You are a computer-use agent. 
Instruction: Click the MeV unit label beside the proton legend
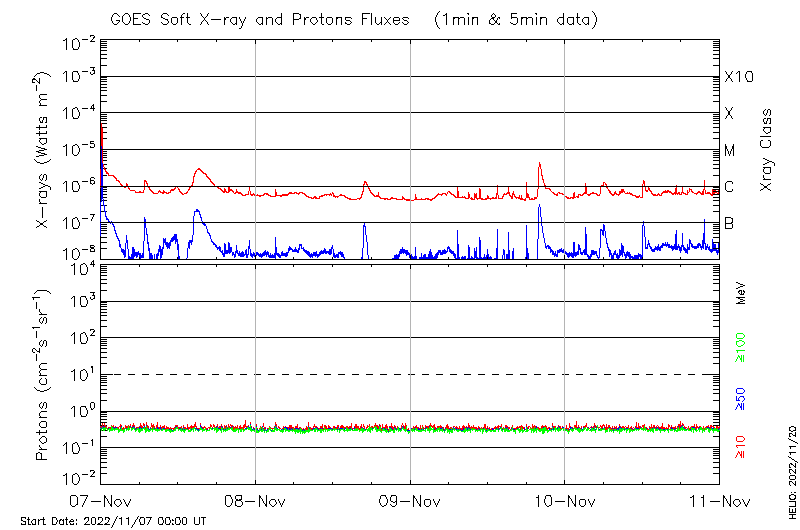[741, 293]
